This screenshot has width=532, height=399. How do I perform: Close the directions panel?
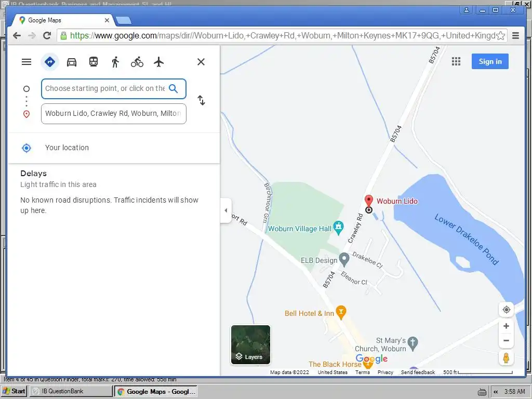pyautogui.click(x=201, y=62)
